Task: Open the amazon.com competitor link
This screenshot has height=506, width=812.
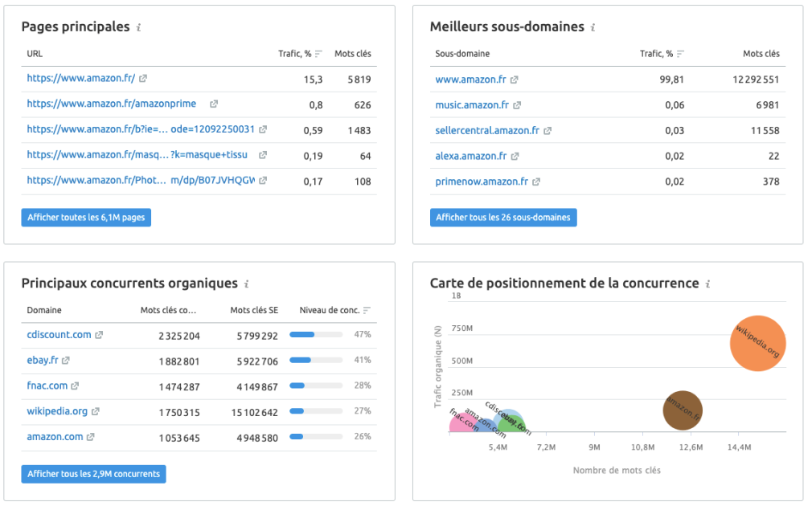Action: [55, 437]
